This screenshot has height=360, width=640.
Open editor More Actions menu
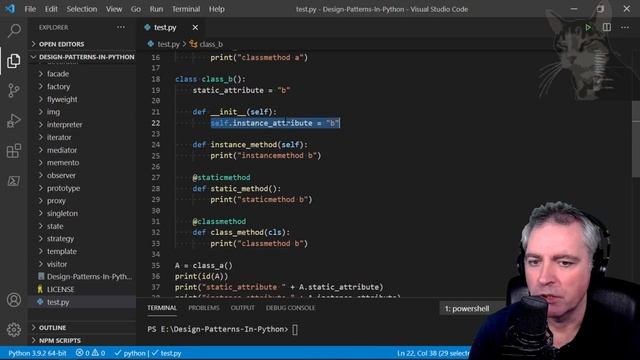pyautogui.click(x=625, y=27)
